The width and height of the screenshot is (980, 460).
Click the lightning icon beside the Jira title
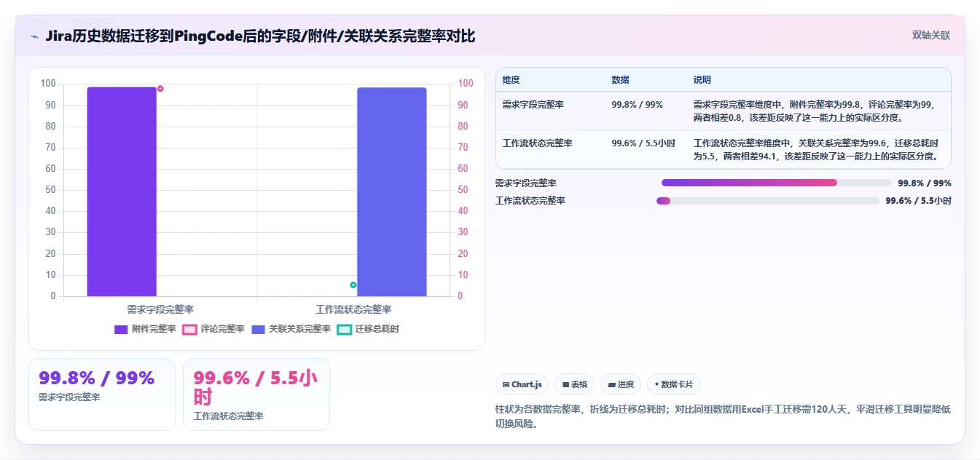point(34,36)
